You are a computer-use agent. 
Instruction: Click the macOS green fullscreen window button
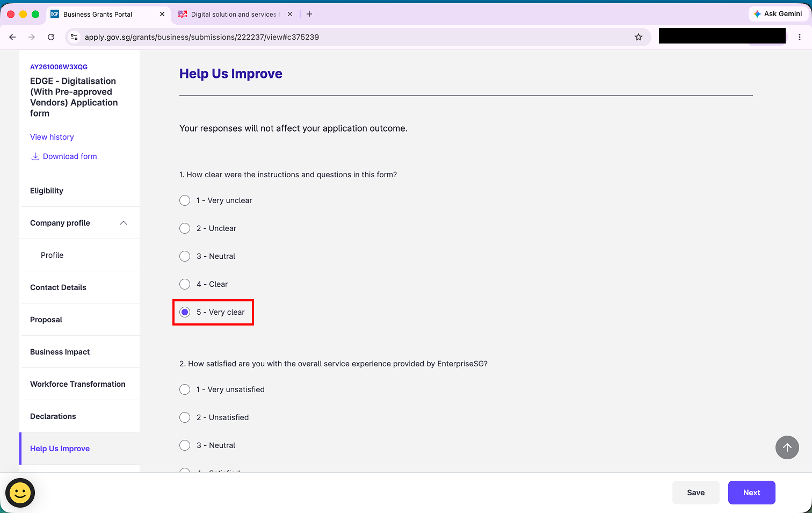[35, 14]
